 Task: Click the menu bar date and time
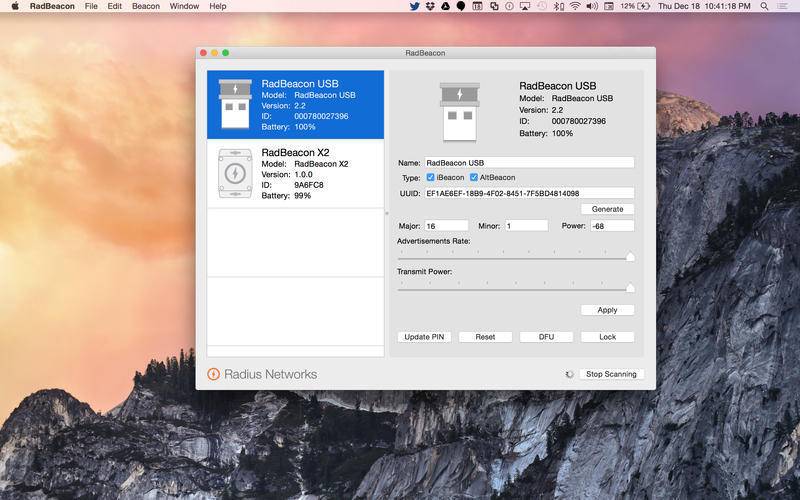pos(704,6)
